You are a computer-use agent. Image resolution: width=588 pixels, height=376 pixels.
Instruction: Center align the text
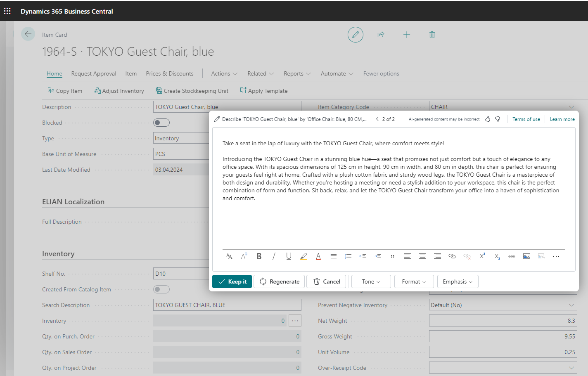[422, 256]
